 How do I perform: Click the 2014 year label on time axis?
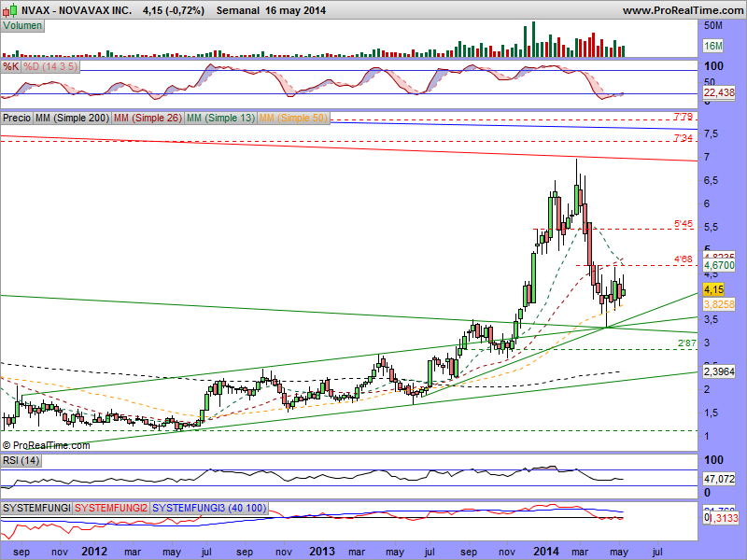click(546, 552)
